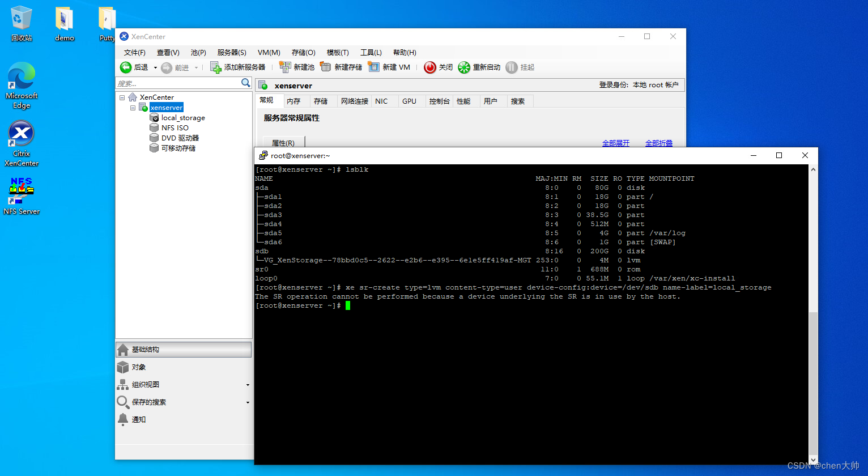
Task: Click the 属性(R) button
Action: [x=284, y=143]
